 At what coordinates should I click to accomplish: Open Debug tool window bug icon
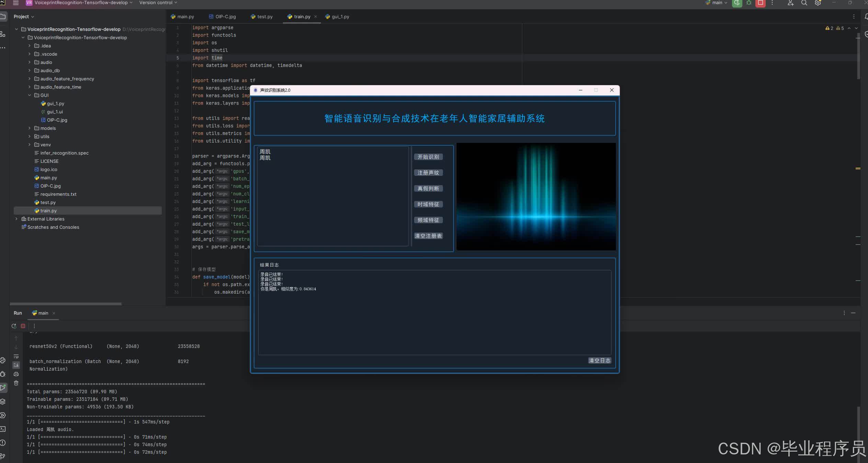tap(3, 374)
